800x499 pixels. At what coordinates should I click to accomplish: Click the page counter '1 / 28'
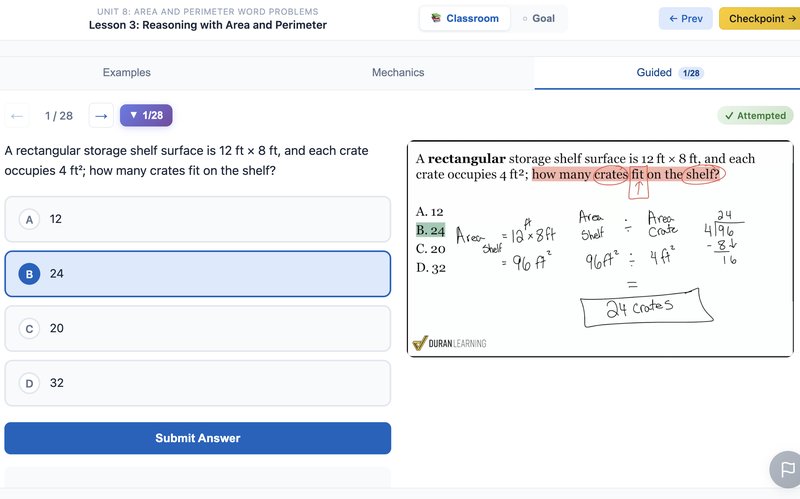click(x=59, y=116)
